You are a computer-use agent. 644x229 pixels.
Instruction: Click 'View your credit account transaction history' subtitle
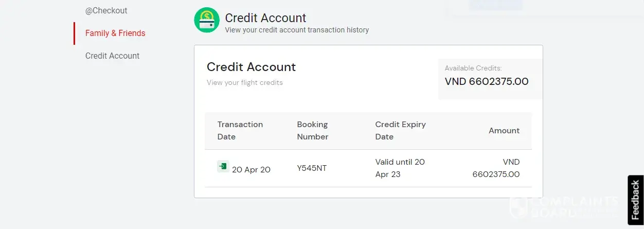(x=297, y=30)
